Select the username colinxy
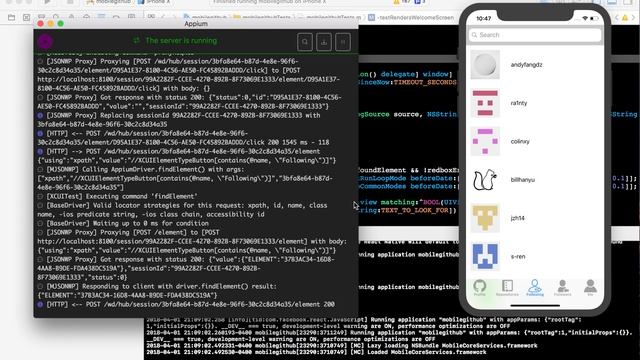This screenshot has height=360, width=640. pos(520,142)
